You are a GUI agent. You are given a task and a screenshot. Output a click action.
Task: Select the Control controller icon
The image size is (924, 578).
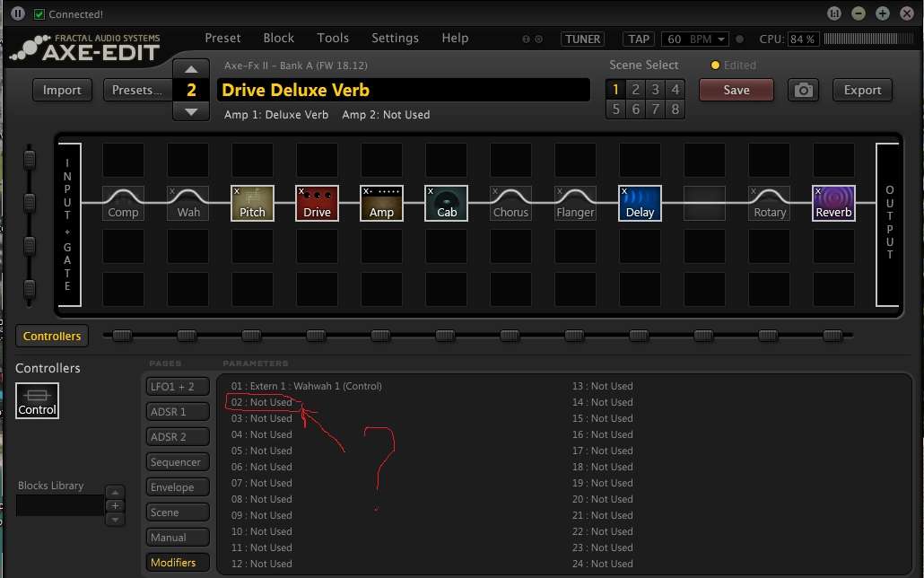tap(37, 400)
